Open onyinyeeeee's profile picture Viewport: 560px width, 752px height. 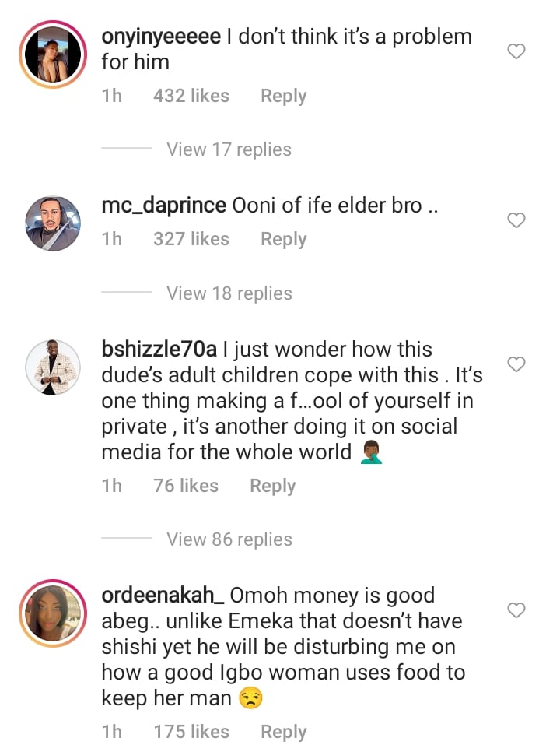[x=52, y=54]
